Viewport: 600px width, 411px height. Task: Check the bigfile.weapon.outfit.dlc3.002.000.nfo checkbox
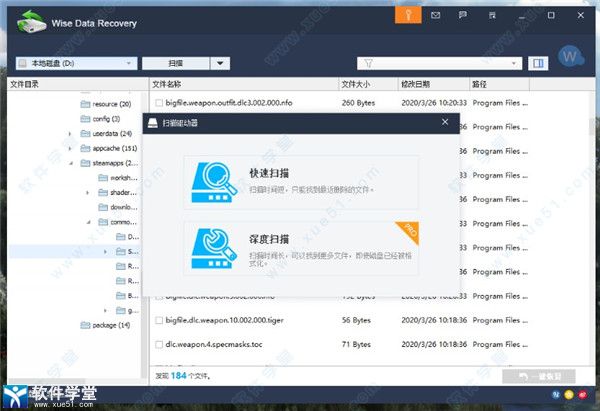point(159,103)
